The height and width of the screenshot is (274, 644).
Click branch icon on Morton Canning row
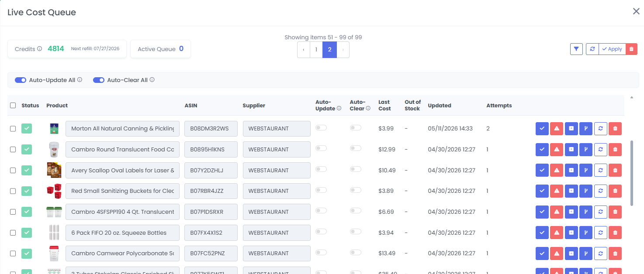click(586, 128)
